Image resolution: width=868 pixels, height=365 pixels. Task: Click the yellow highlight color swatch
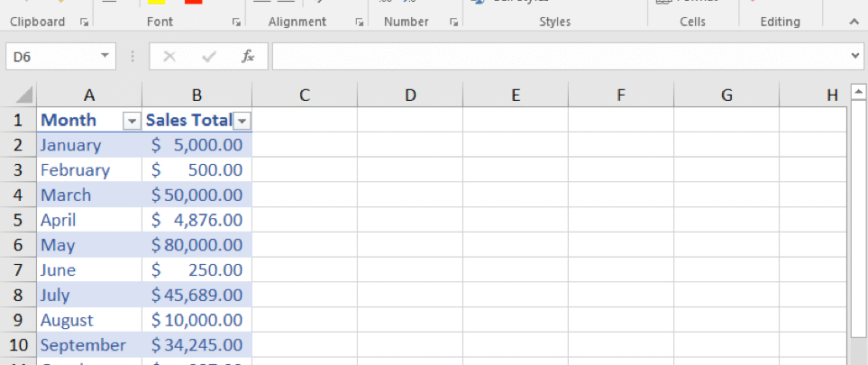pos(155,1)
